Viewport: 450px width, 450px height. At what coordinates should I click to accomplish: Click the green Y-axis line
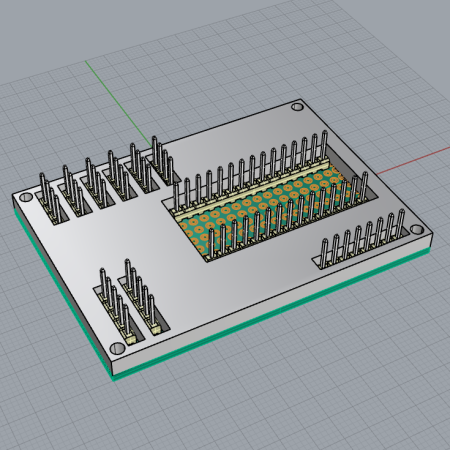[118, 103]
